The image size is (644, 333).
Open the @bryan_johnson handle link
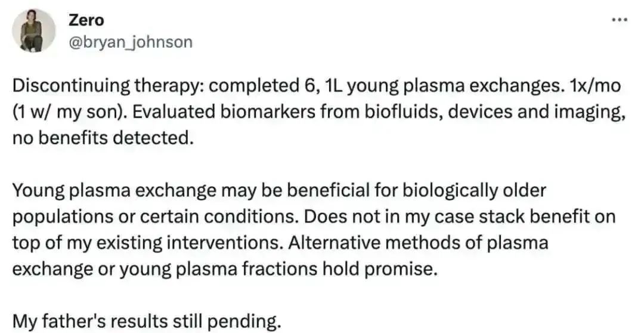pyautogui.click(x=130, y=42)
